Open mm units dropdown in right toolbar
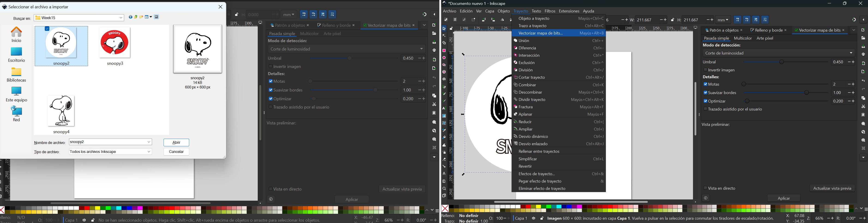This screenshot has height=223, width=868. [723, 20]
